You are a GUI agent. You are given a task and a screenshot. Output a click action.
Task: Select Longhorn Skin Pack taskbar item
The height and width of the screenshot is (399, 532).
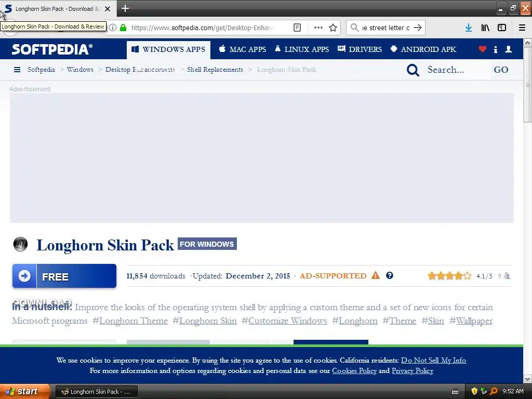pyautogui.click(x=96, y=392)
